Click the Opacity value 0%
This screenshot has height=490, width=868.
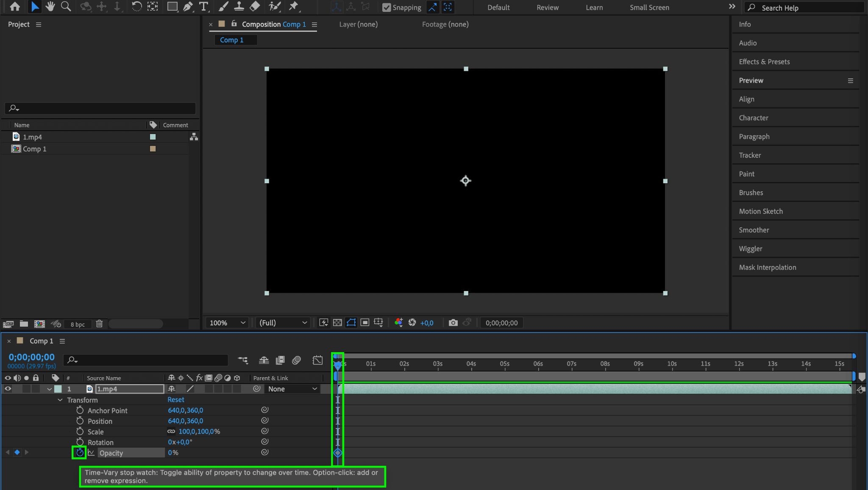[x=173, y=453]
